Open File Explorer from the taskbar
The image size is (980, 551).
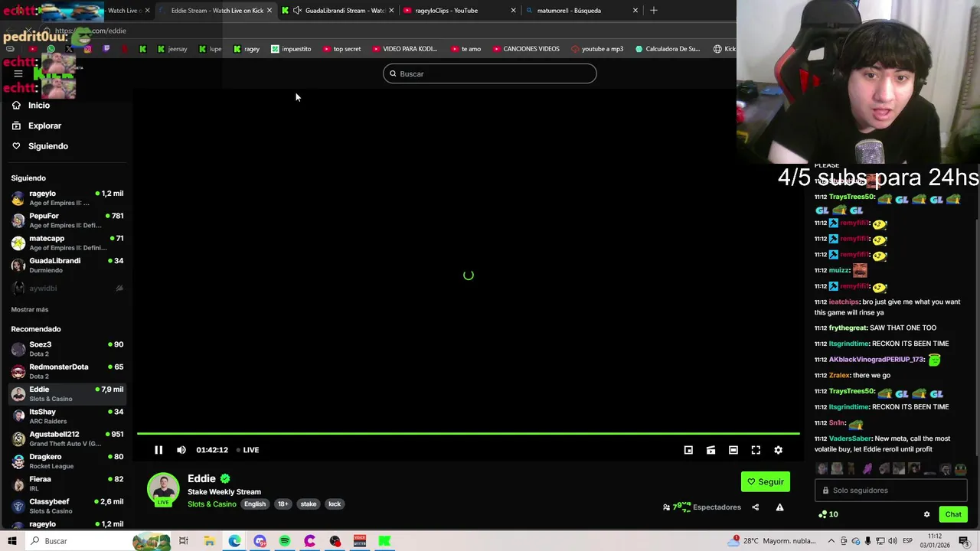point(209,541)
